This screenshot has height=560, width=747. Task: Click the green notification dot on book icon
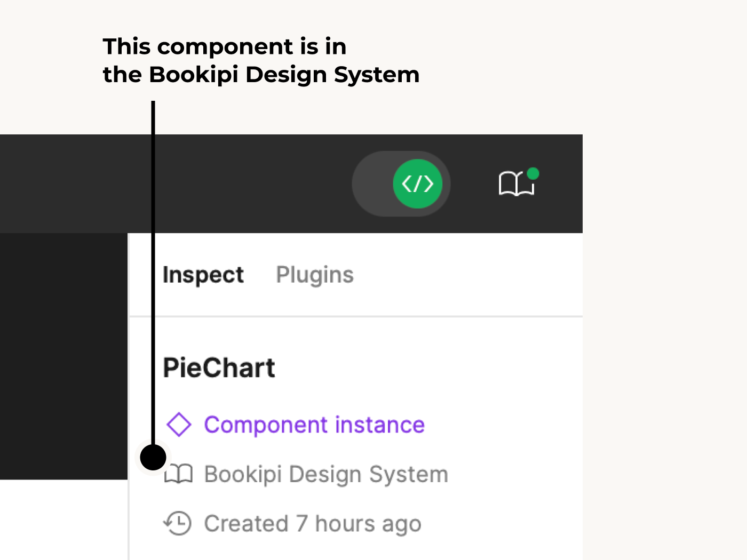click(533, 173)
